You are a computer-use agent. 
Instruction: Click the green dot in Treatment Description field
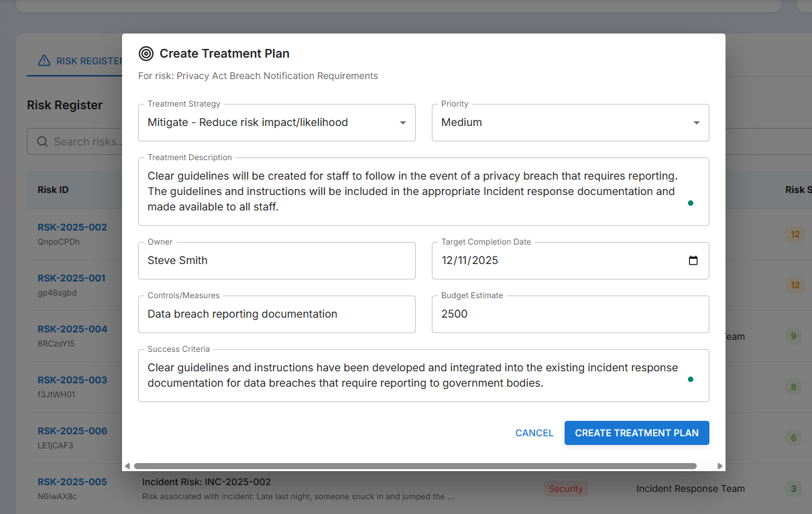click(x=691, y=203)
